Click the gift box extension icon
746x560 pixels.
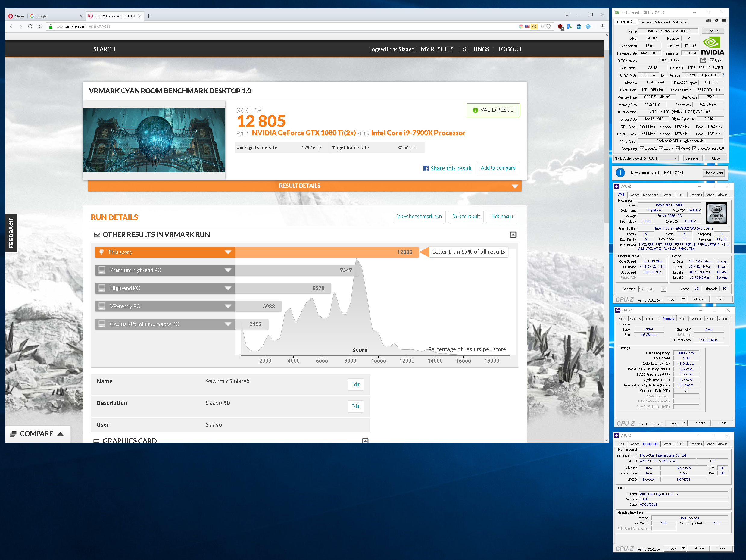pos(579,26)
